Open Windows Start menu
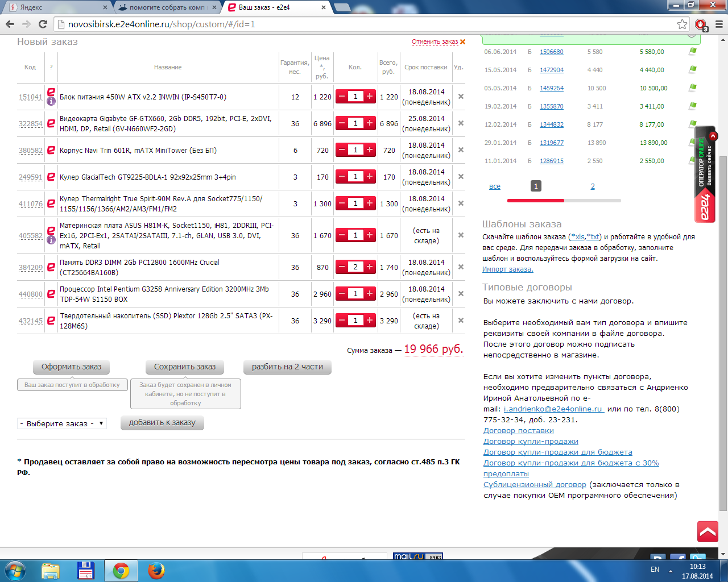 tap(15, 570)
